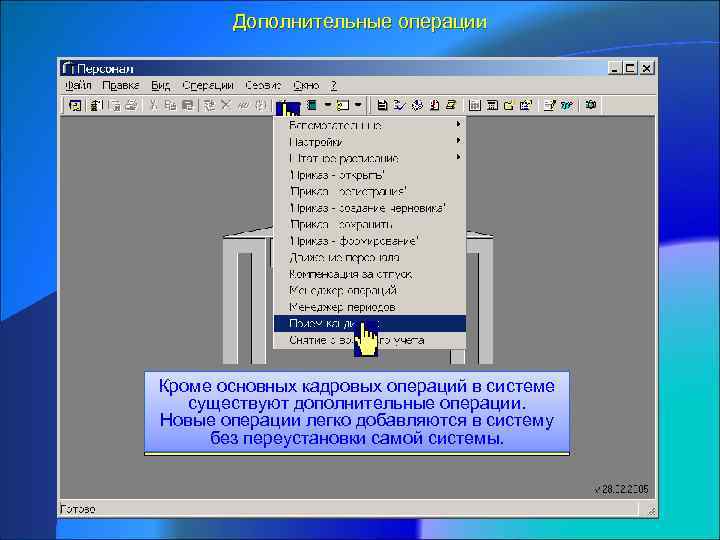Minimize the Персонал window
The height and width of the screenshot is (540, 720).
click(614, 68)
